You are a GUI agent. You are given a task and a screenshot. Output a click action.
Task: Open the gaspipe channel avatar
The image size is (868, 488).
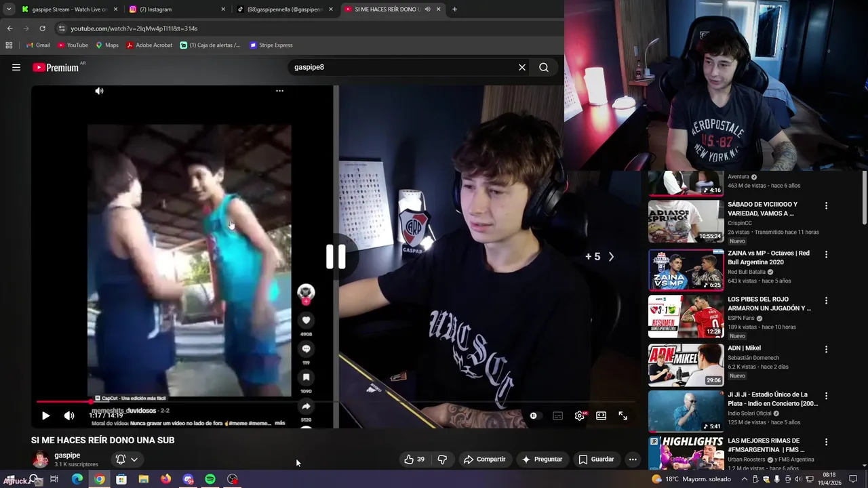point(41,460)
